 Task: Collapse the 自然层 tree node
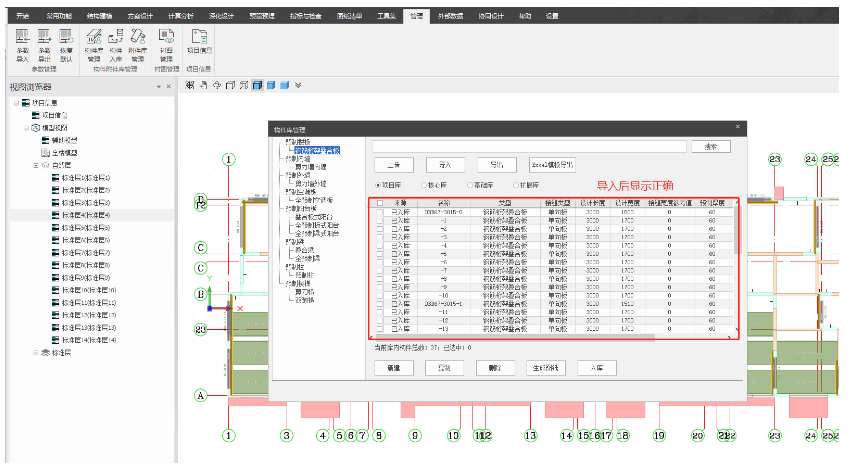coord(36,165)
